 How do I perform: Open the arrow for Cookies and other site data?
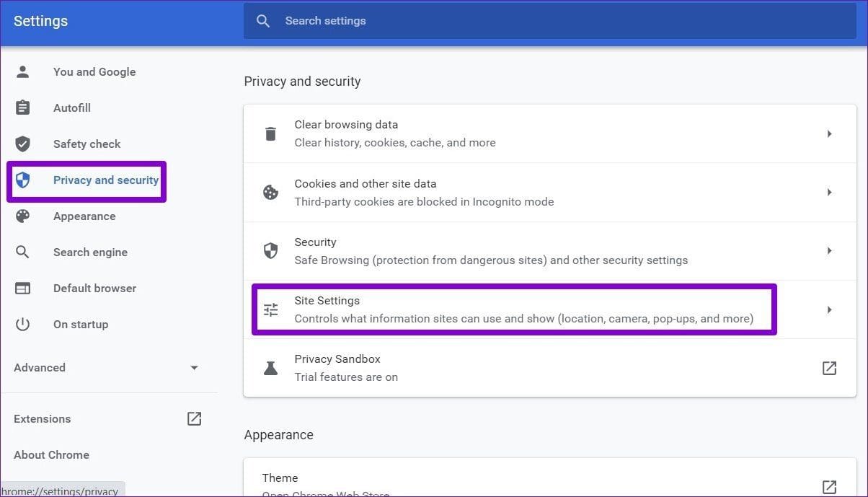(x=829, y=193)
